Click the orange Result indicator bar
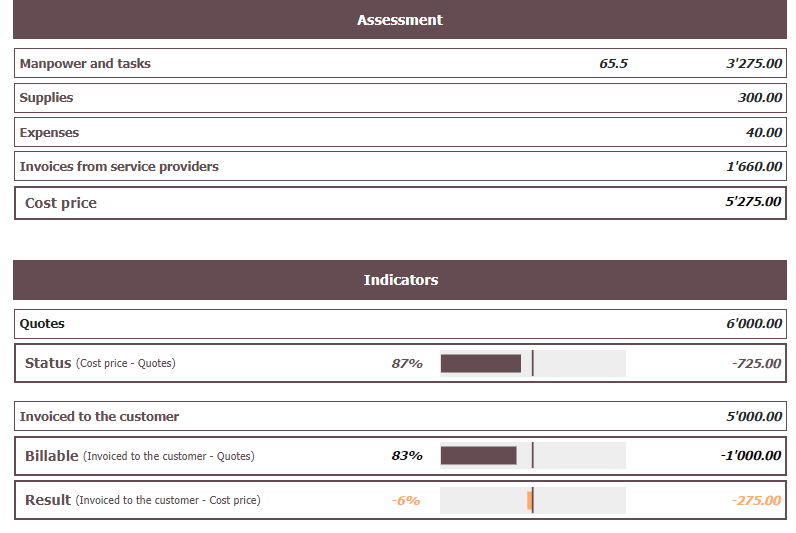Screen dimensions: 796x533 point(530,500)
